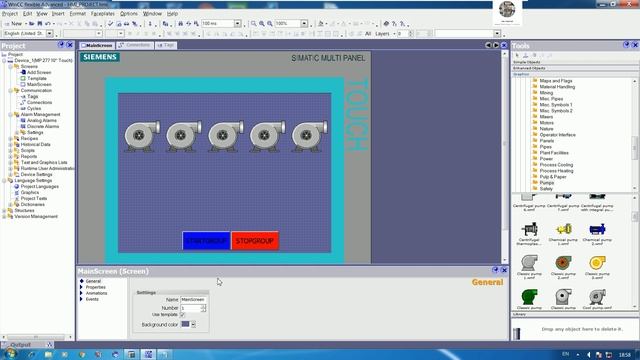Viewport: 640px width, 360px height.
Task: Open the Enhanced Objects tool group
Action: [575, 68]
